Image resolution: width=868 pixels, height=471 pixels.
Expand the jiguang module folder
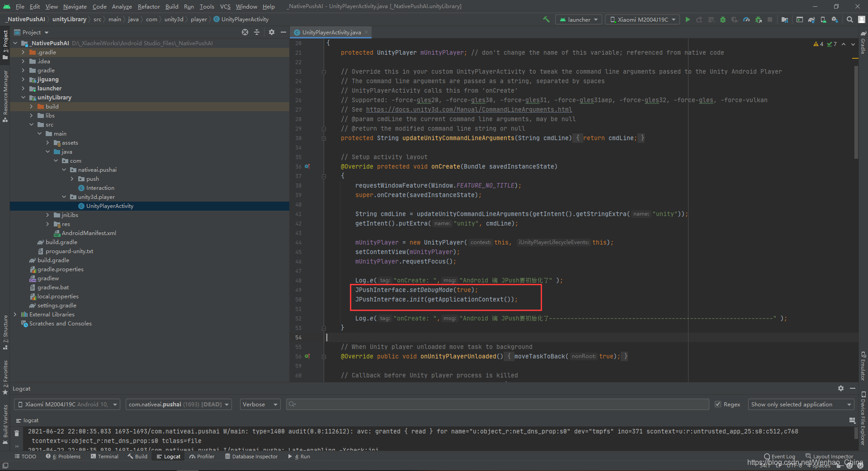pyautogui.click(x=24, y=79)
